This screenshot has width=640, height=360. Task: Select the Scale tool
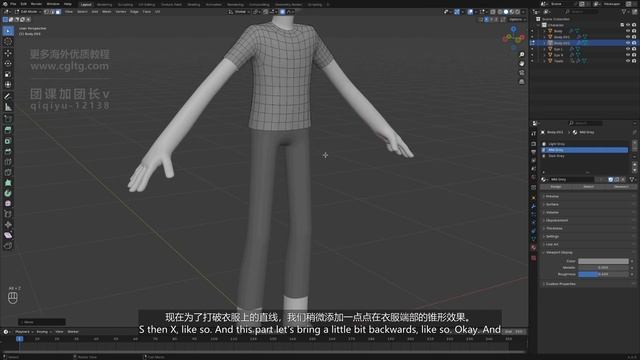(x=8, y=74)
